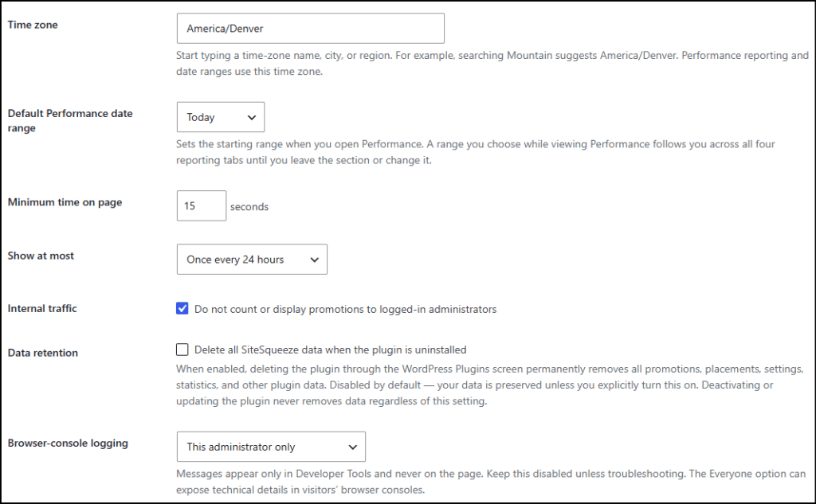Click the Data retention label
Screen dimensions: 816x504
(43, 353)
